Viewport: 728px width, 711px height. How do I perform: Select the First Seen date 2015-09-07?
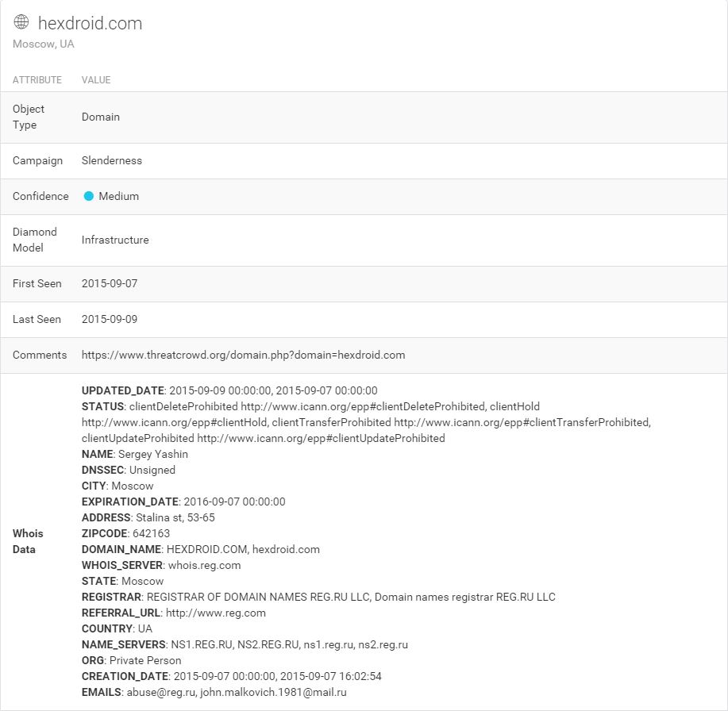[110, 283]
